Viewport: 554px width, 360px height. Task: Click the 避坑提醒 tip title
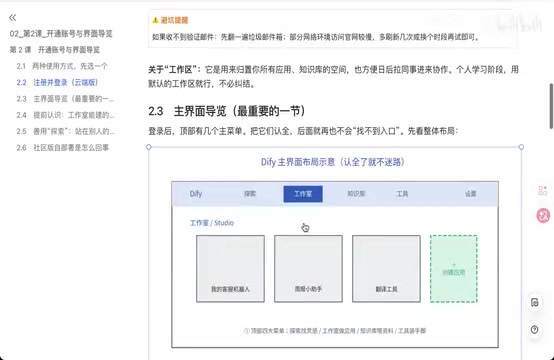pos(175,20)
